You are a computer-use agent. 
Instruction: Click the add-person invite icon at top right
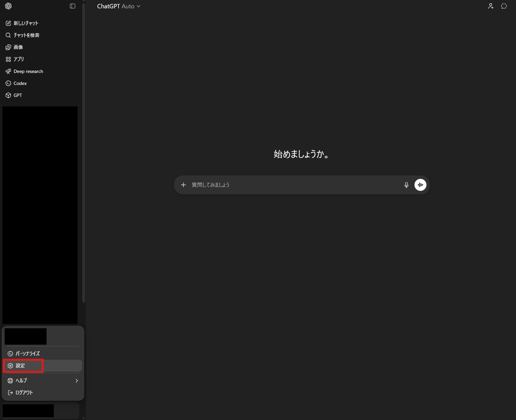tap(491, 6)
